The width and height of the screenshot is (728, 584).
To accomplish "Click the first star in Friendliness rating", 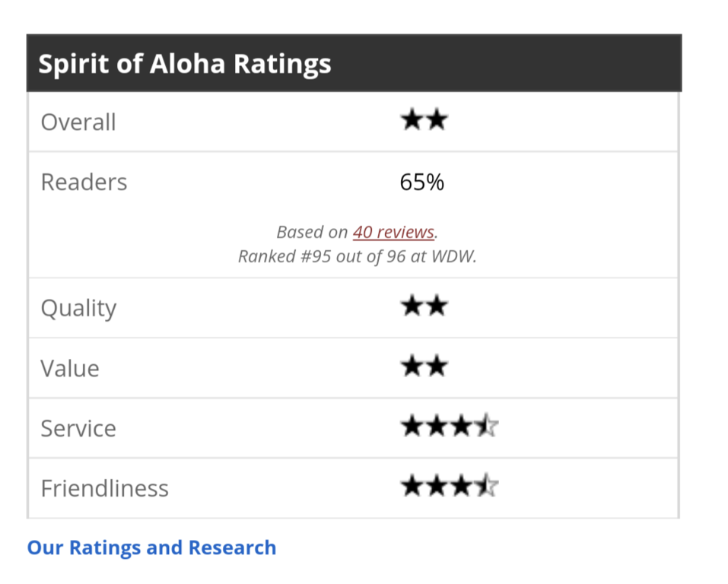I will 412,487.
